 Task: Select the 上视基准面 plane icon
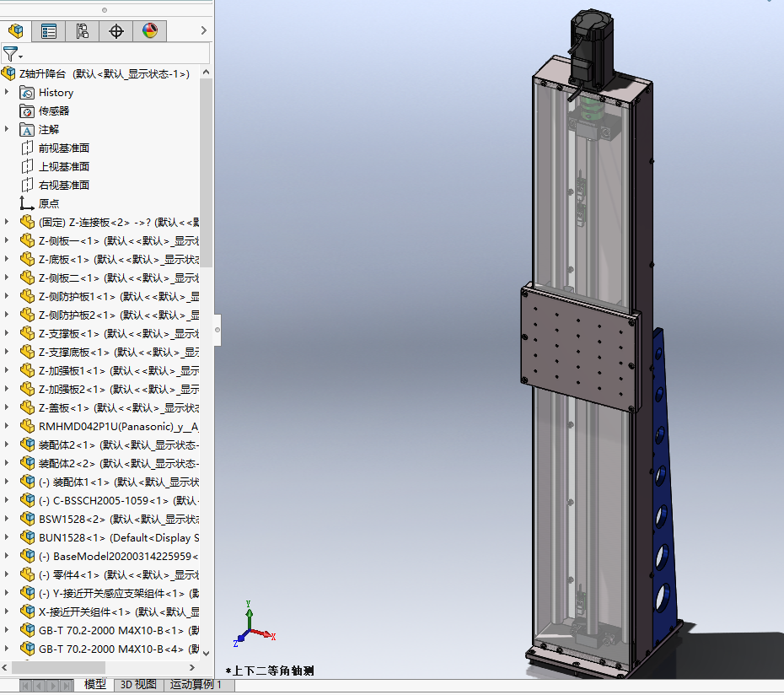[x=26, y=167]
